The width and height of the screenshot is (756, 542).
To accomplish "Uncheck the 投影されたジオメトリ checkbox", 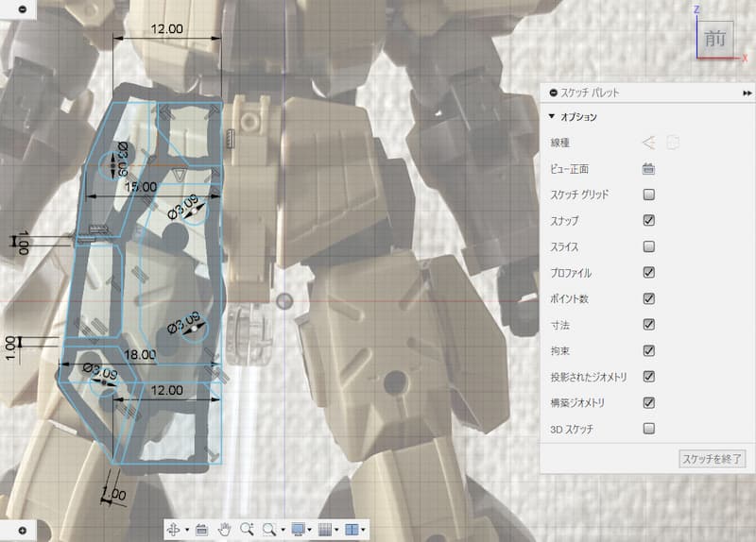I will [649, 376].
